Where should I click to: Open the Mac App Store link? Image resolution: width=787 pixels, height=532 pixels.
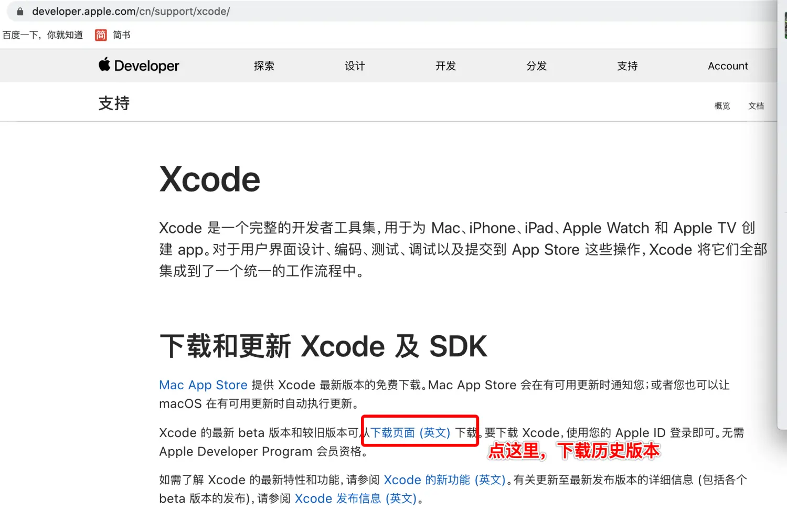click(203, 385)
